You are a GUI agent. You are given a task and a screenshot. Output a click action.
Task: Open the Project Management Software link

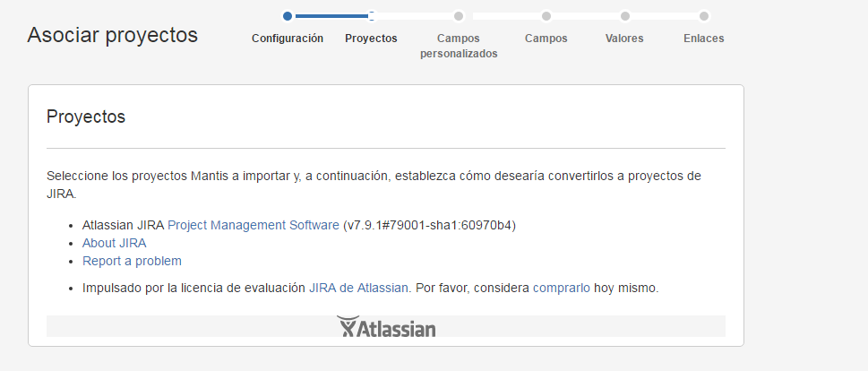click(253, 225)
